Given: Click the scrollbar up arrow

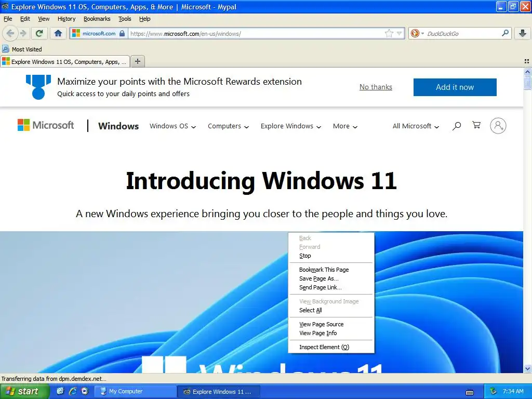Looking at the screenshot, I should [527, 72].
